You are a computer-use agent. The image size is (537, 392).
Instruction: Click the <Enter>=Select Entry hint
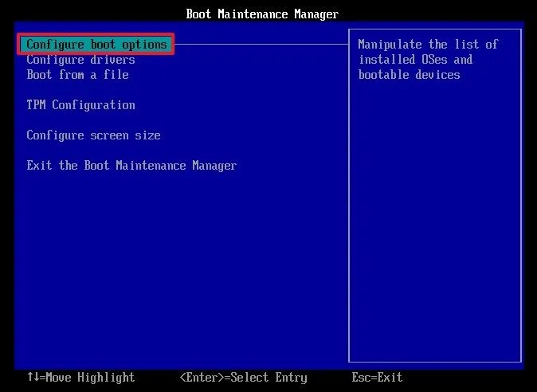click(x=243, y=378)
